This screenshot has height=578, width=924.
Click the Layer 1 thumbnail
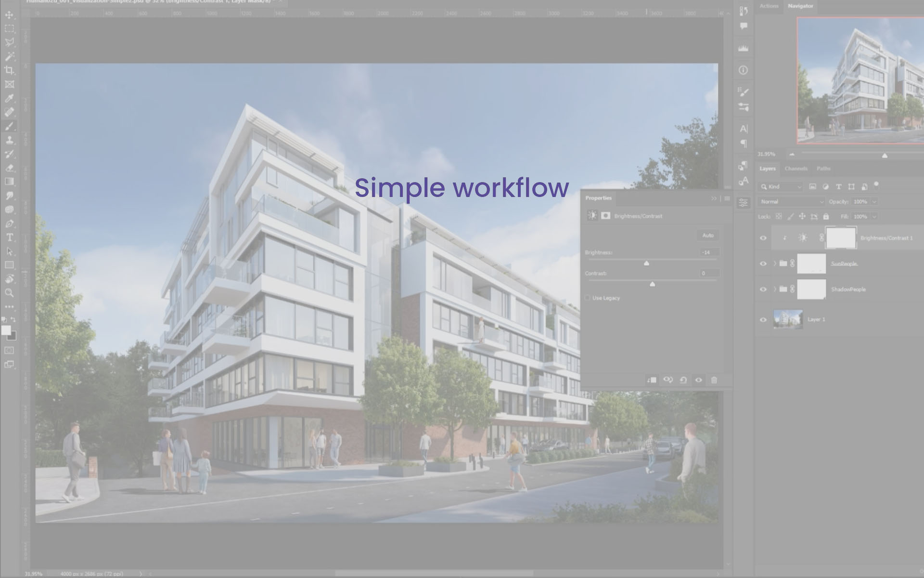point(788,318)
